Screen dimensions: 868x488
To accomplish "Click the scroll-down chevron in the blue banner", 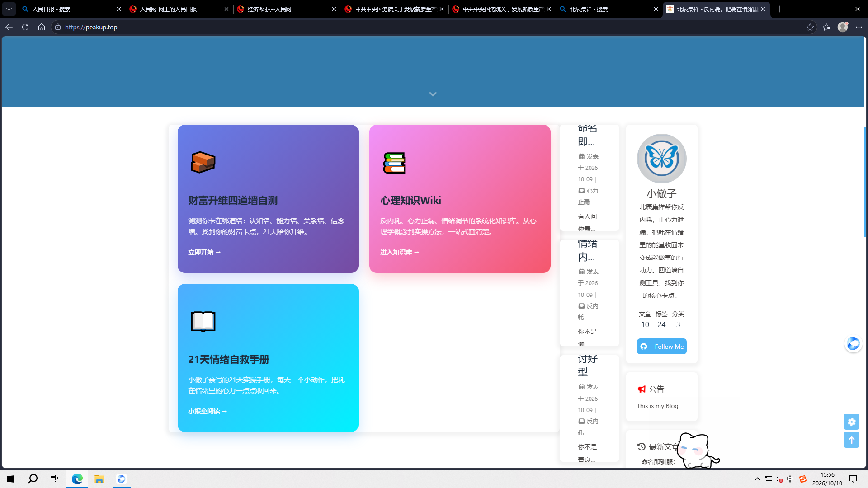I will pos(433,94).
